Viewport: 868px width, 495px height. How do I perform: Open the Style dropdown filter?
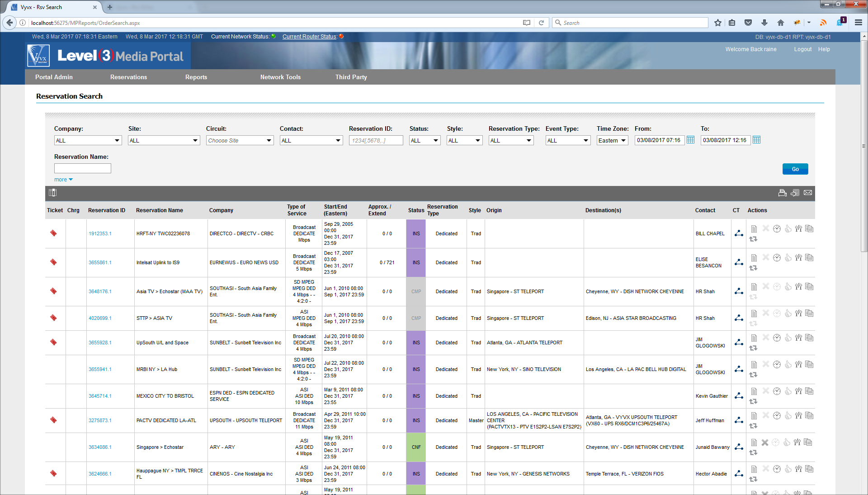pos(464,140)
